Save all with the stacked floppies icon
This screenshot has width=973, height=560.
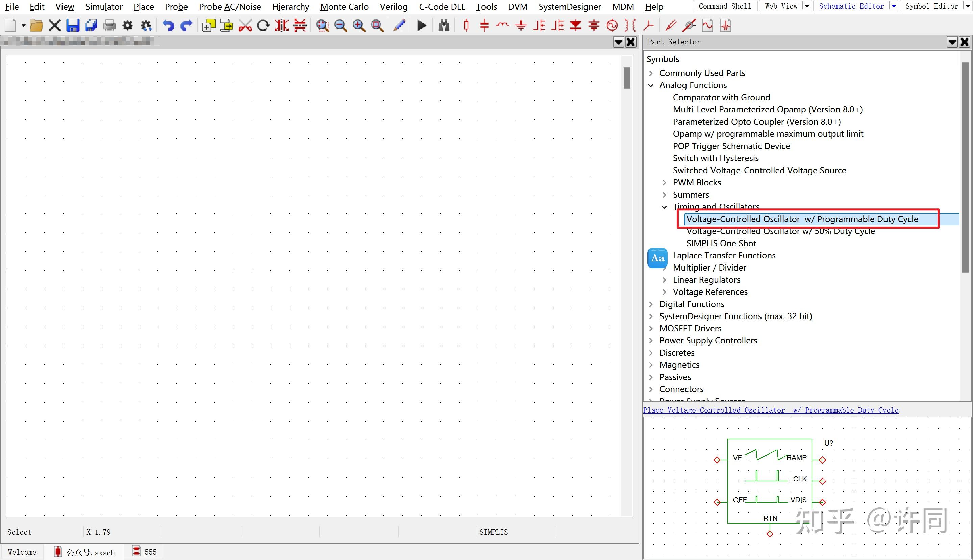[x=91, y=26]
